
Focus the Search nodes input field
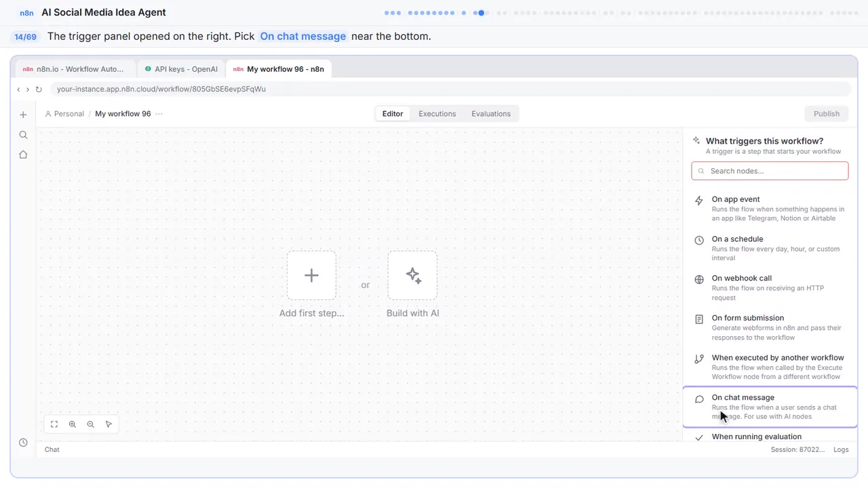tap(770, 171)
